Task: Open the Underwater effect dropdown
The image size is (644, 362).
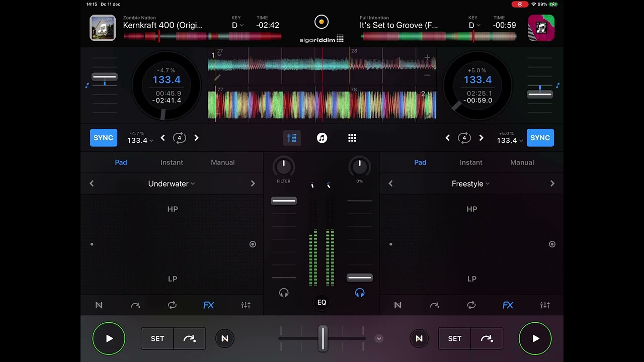Action: 172,184
